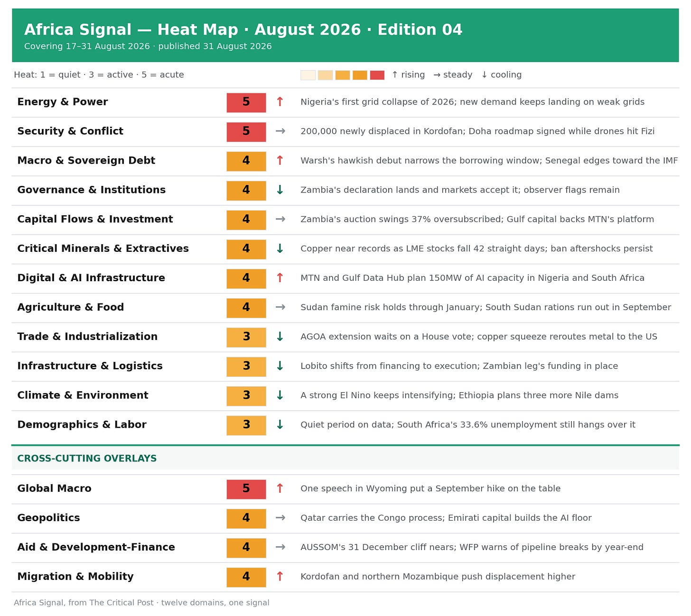Click the heat score 3 for Trade & Industrialization
691x616 pixels.
[246, 337]
